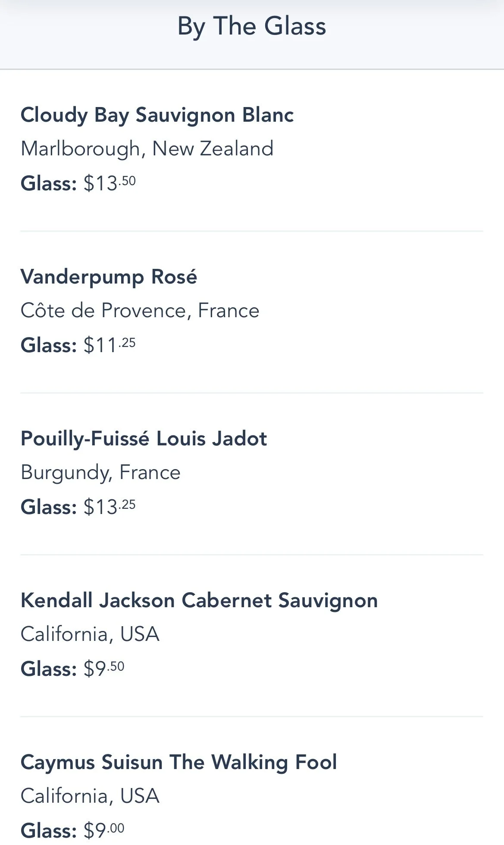Open the Vanderpump Rosé wine entry
This screenshot has height=845, width=504.
(109, 277)
